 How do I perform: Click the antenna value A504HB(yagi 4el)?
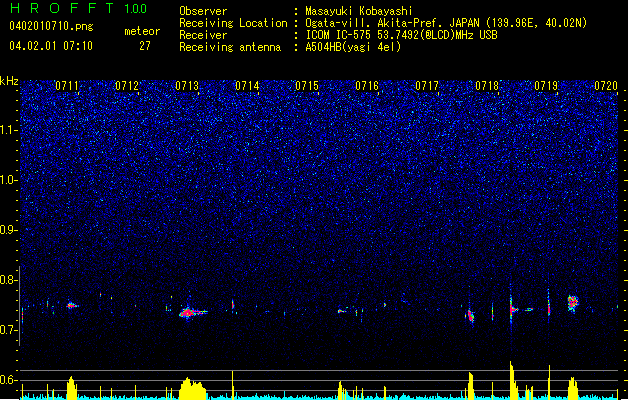(353, 47)
